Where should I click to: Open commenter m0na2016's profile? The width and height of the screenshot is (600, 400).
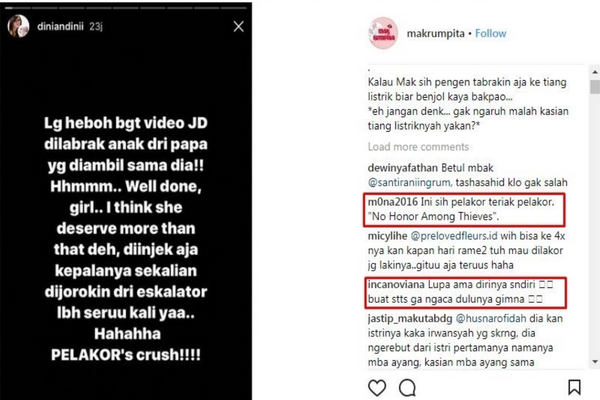pyautogui.click(x=393, y=202)
